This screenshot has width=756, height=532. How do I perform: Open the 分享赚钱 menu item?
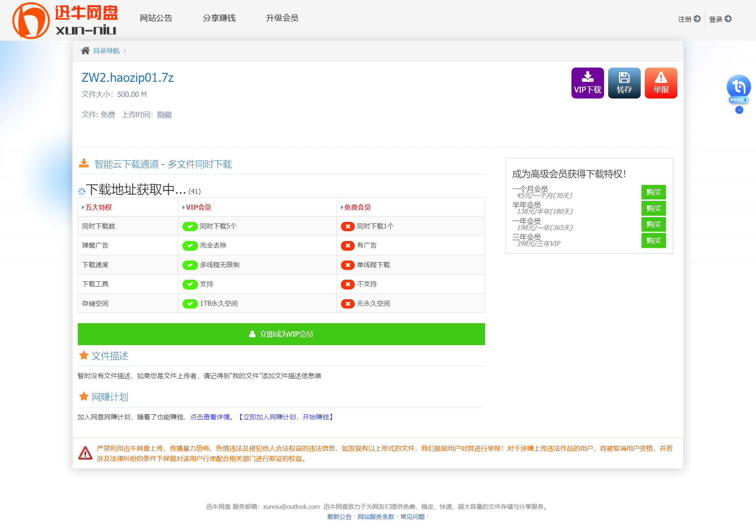[x=219, y=18]
